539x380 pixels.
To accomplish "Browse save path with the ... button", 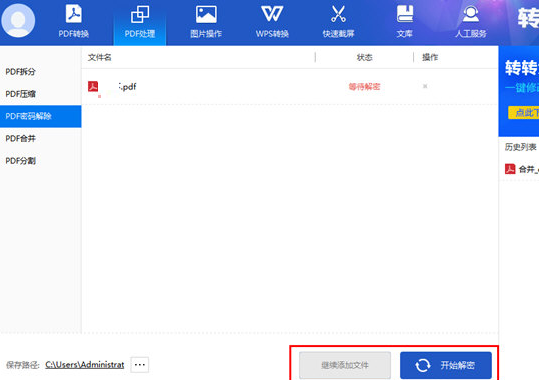I will coord(140,365).
